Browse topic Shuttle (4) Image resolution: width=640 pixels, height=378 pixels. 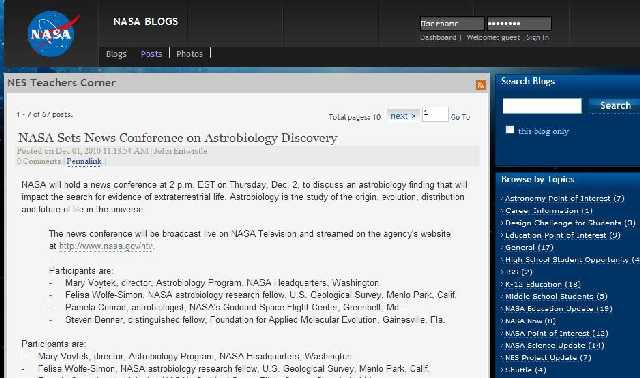(525, 370)
